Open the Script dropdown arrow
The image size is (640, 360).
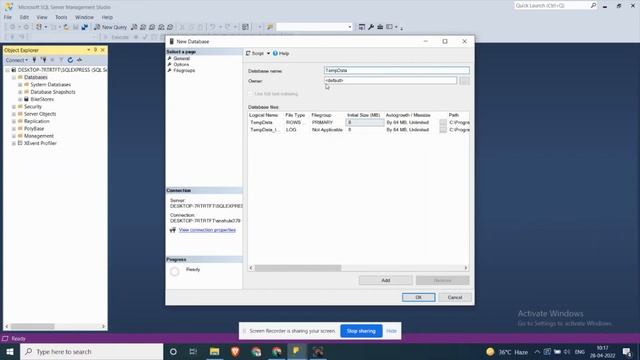(268, 53)
